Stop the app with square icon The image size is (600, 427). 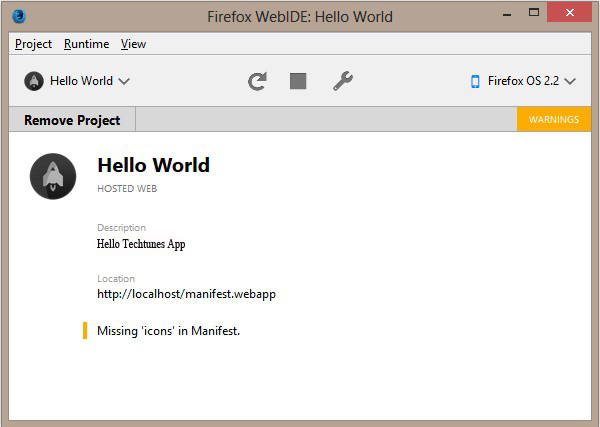[x=298, y=81]
